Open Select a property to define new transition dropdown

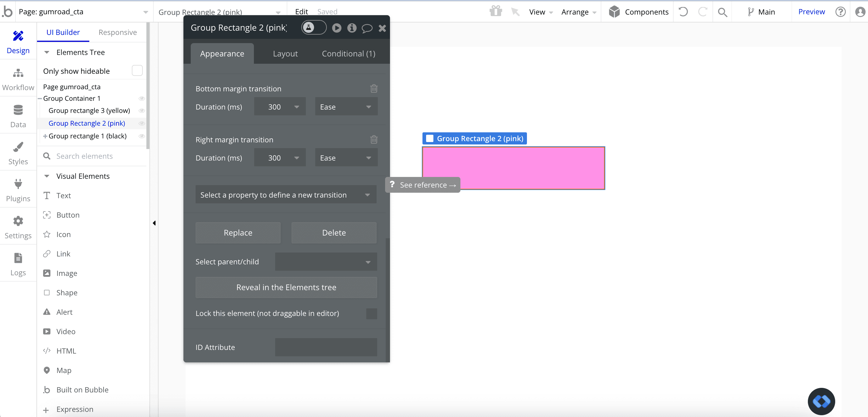pyautogui.click(x=286, y=195)
